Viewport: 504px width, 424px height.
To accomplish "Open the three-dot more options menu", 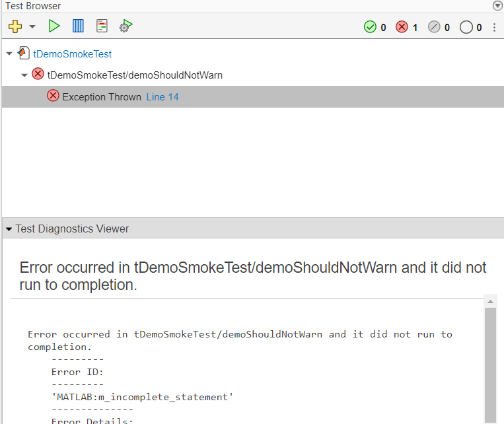I will tap(495, 27).
